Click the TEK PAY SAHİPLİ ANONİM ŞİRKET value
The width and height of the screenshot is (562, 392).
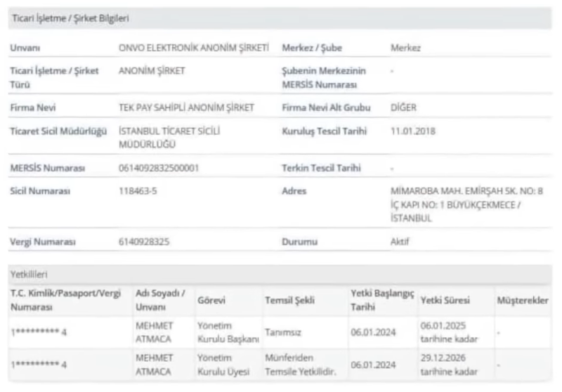[186, 107]
